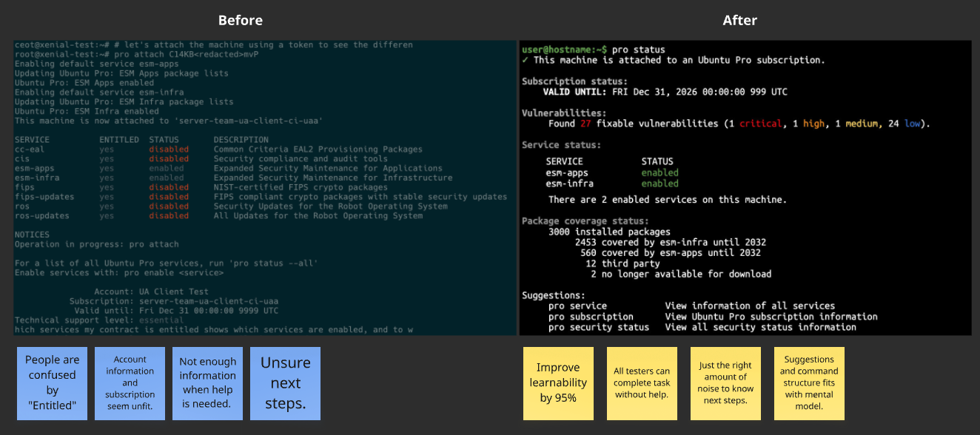This screenshot has height=435, width=980.
Task: Select the Before terminal screenshot
Action: point(265,188)
